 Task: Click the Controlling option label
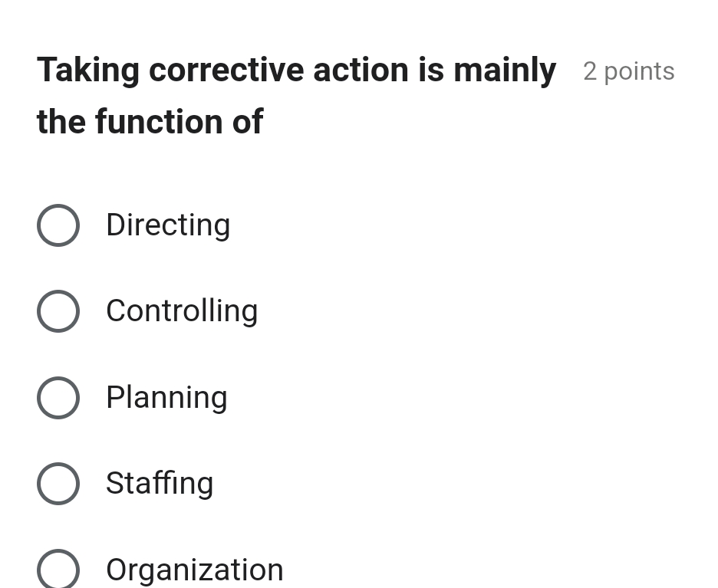(x=181, y=310)
